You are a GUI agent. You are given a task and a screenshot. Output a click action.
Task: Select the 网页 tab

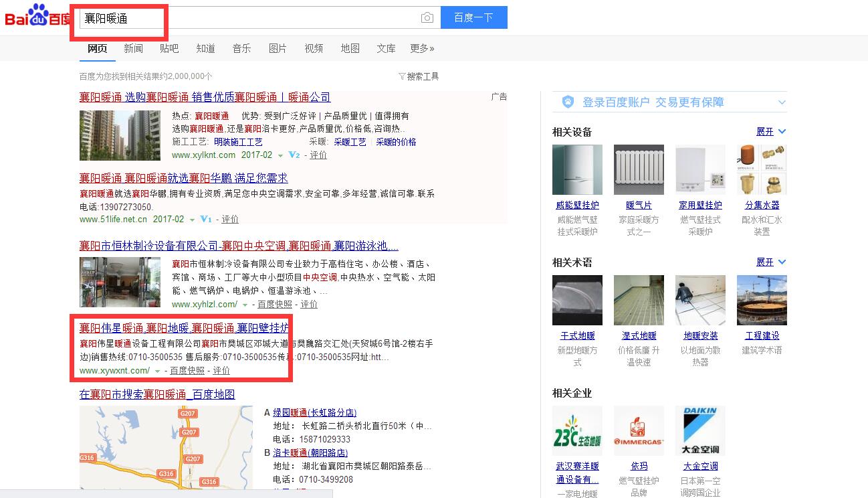[x=97, y=48]
